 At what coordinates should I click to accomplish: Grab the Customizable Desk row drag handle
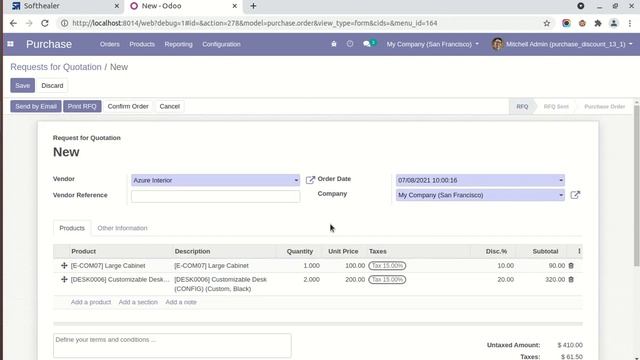(64, 280)
